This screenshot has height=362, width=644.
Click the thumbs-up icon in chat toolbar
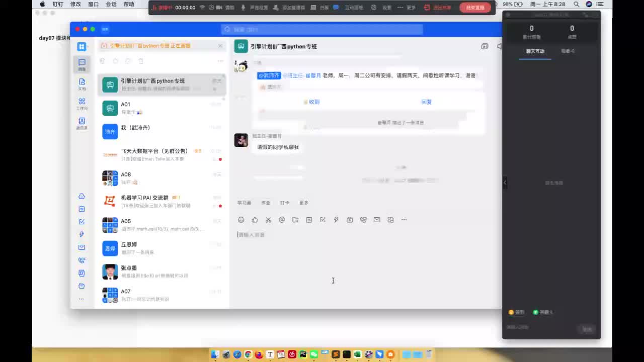tap(255, 220)
